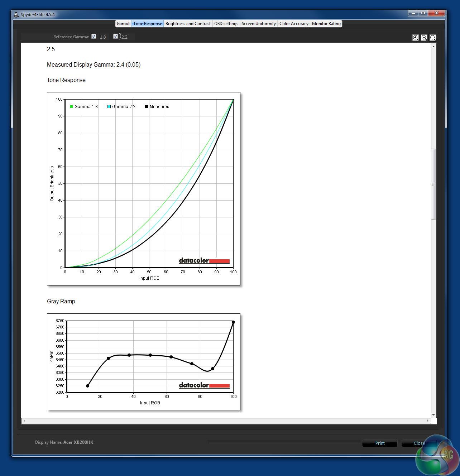The height and width of the screenshot is (476, 460).
Task: Click the zoom in magnifier icon
Action: (416, 38)
